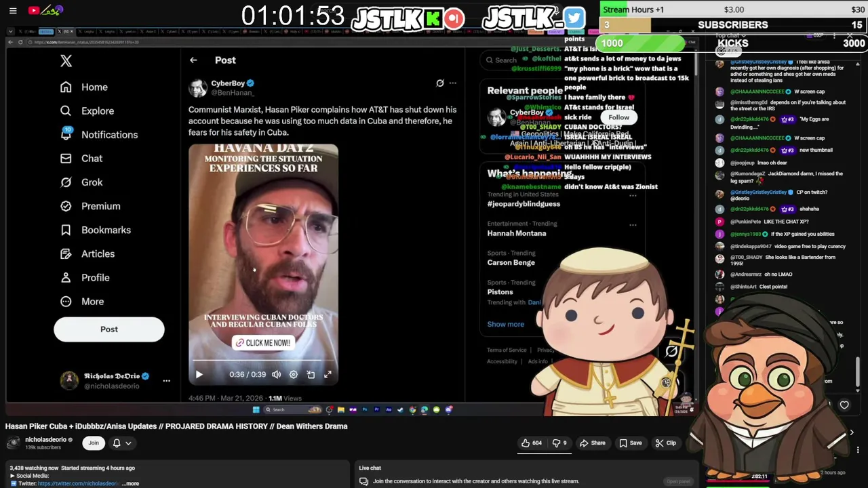The height and width of the screenshot is (488, 868).
Task: Click the Windows Start button in taskbar
Action: 256,409
